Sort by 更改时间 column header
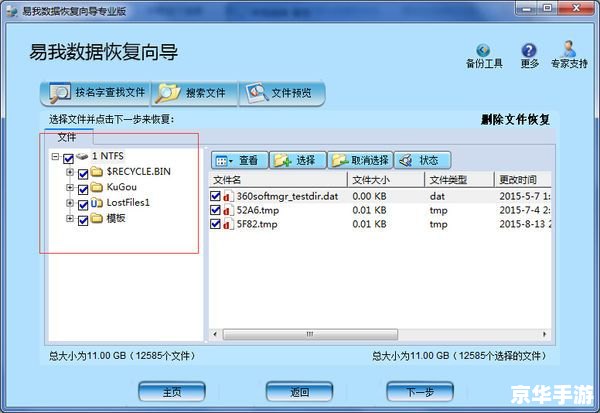 [523, 180]
